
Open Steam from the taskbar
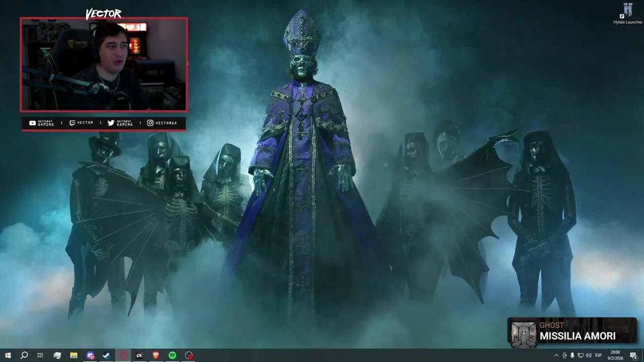coord(107,355)
